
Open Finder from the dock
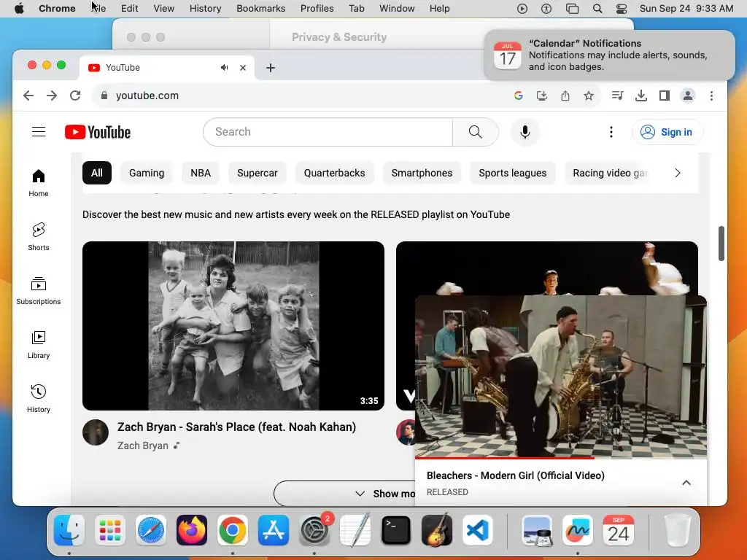(69, 530)
